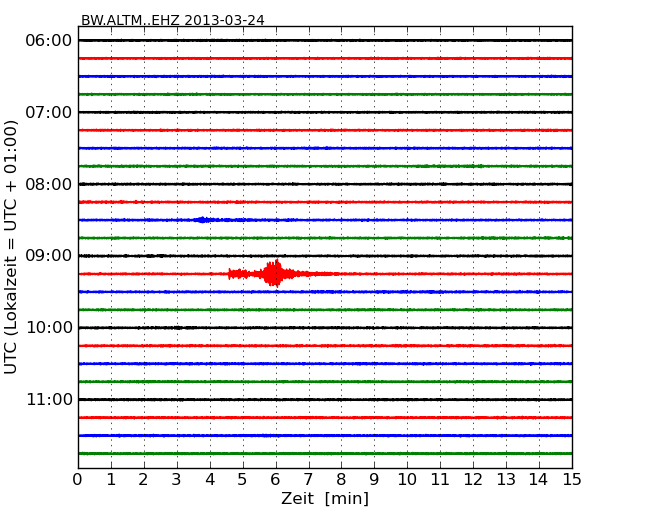Click the 10:00 time label
Screen dimensions: 650x520
point(49,328)
